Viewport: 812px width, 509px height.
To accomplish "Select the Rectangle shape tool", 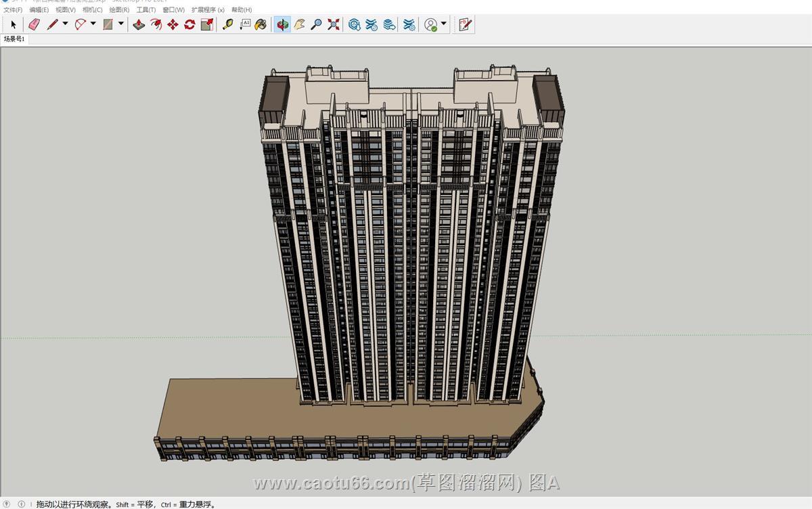I will [x=108, y=24].
